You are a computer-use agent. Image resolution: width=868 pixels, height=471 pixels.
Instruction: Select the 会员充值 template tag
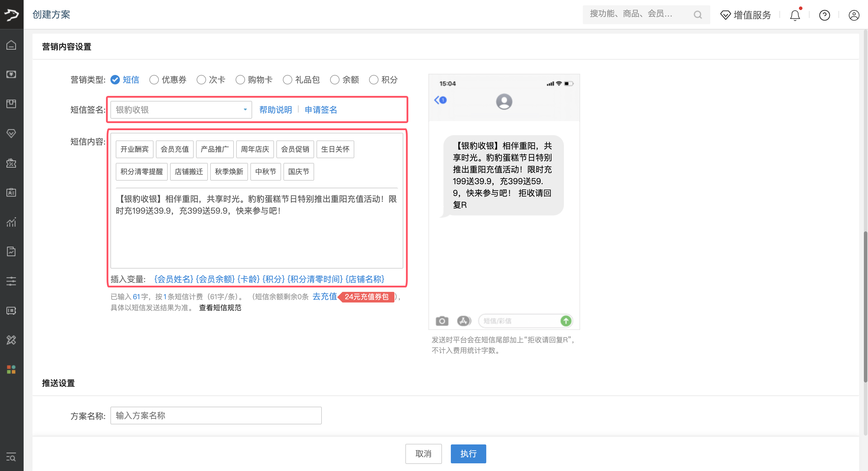coord(174,149)
